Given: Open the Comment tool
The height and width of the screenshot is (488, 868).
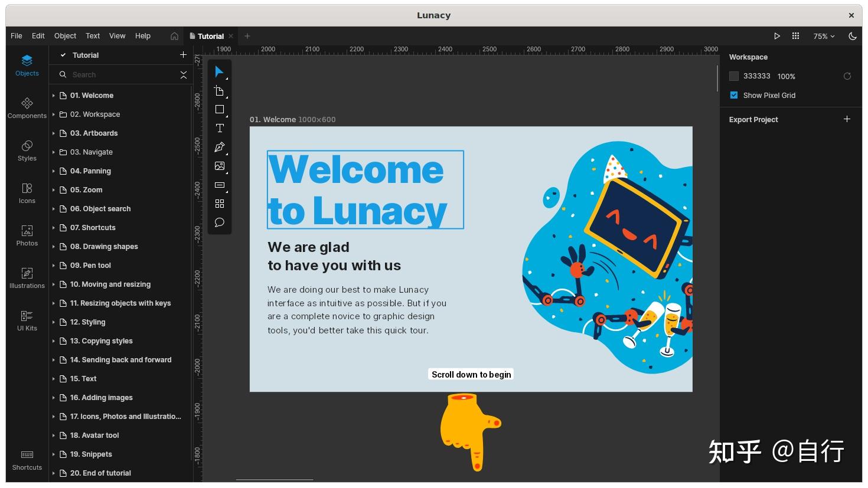Looking at the screenshot, I should pos(219,222).
